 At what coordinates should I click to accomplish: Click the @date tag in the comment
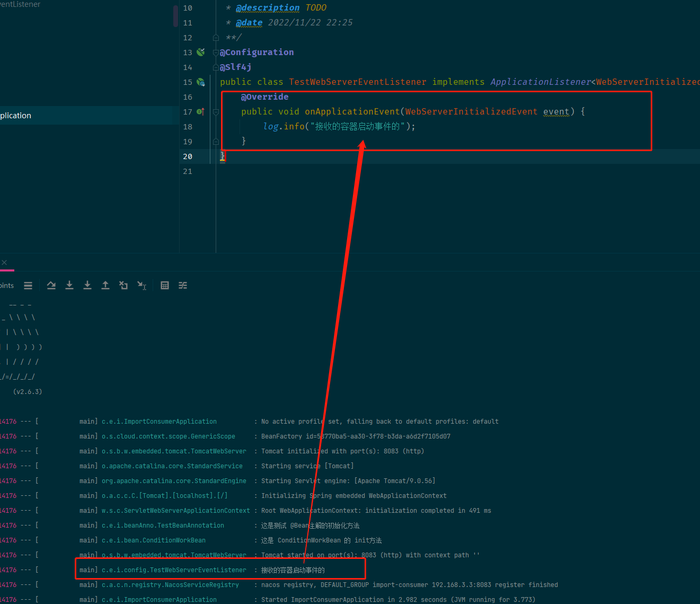pyautogui.click(x=249, y=22)
